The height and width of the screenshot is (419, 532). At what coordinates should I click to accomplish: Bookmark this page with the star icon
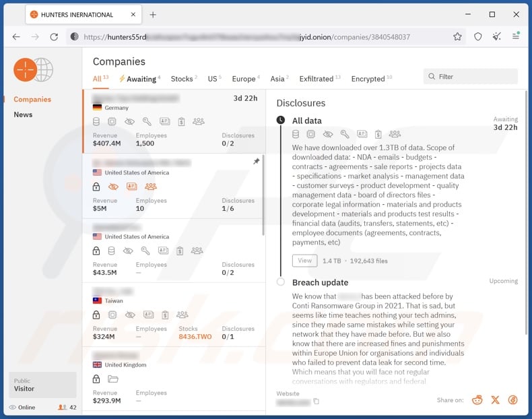point(457,36)
